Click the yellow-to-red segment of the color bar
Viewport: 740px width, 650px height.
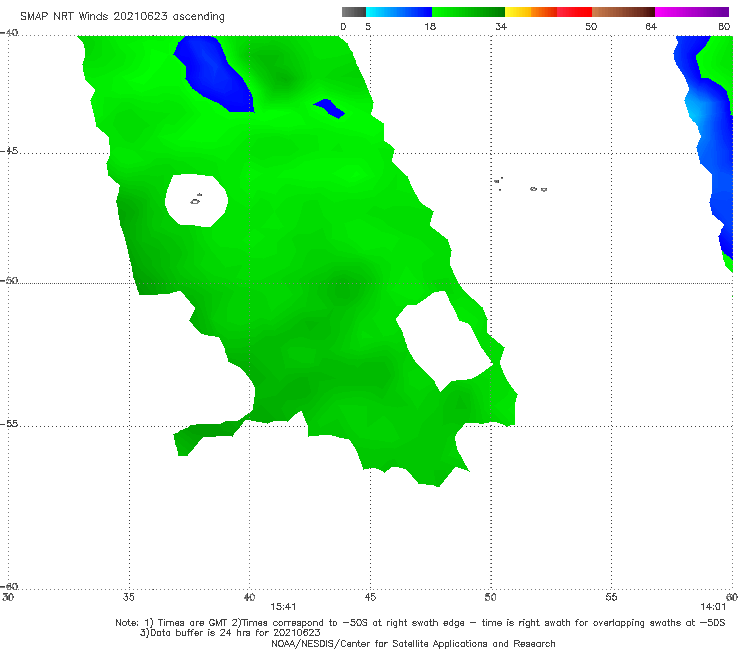click(x=548, y=12)
